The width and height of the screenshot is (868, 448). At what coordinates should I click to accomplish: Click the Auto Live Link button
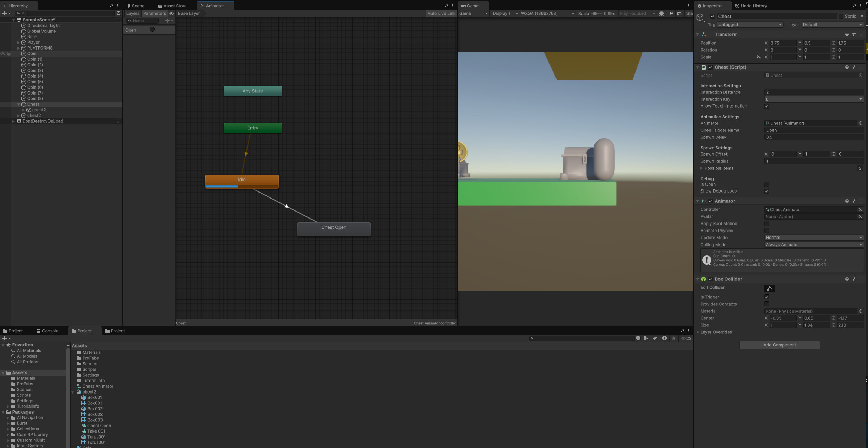point(441,13)
